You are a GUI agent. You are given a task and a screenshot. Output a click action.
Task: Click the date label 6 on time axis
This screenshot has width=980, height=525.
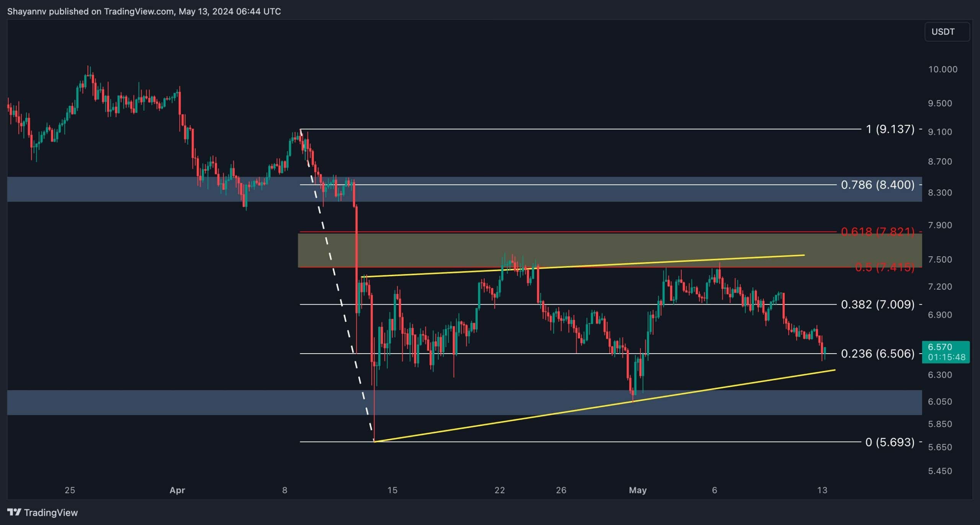coord(714,490)
